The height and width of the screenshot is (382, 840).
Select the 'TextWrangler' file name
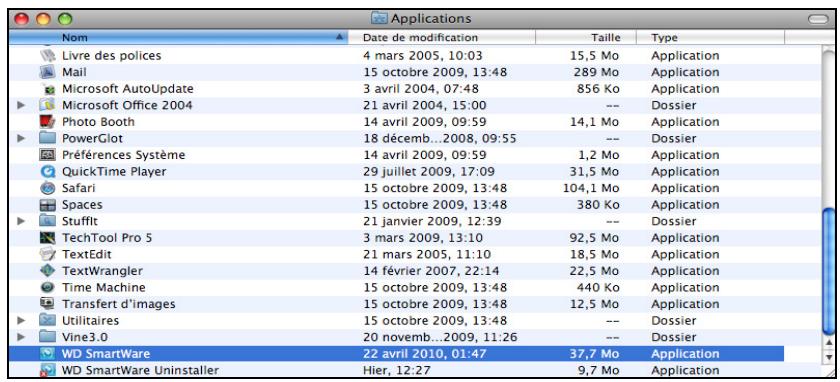102,271
